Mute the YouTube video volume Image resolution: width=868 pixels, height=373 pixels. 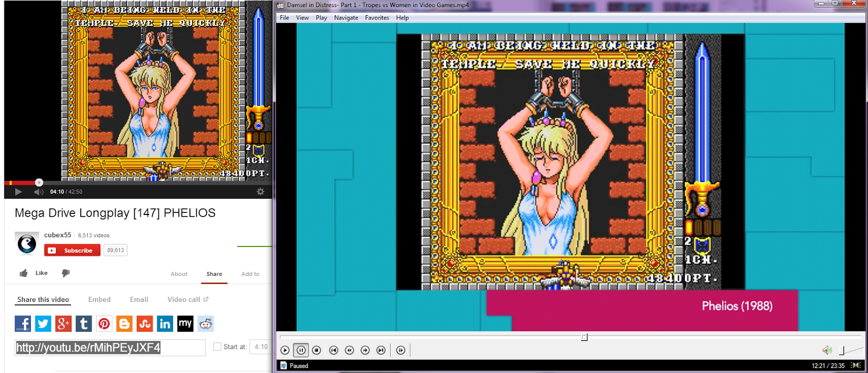[39, 192]
